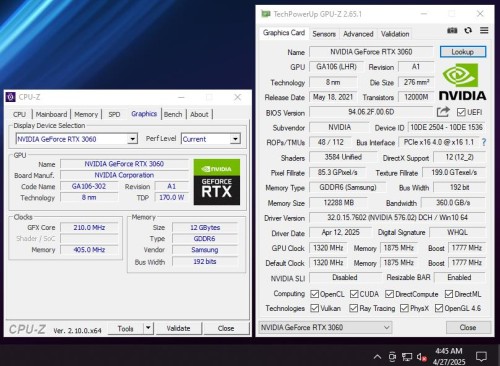The height and width of the screenshot is (366, 500).
Task: Click the NVIDIA logo in GPU-Z
Action: click(462, 82)
